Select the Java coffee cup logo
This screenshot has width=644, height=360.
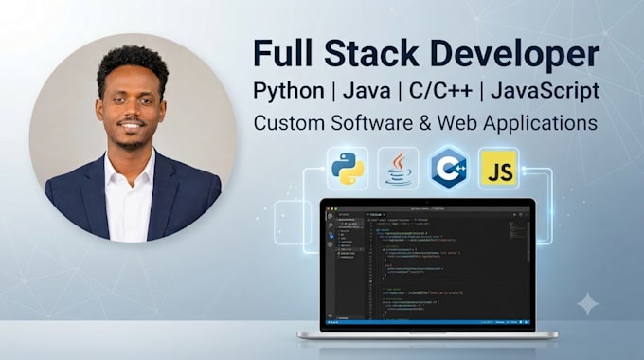pos(398,169)
